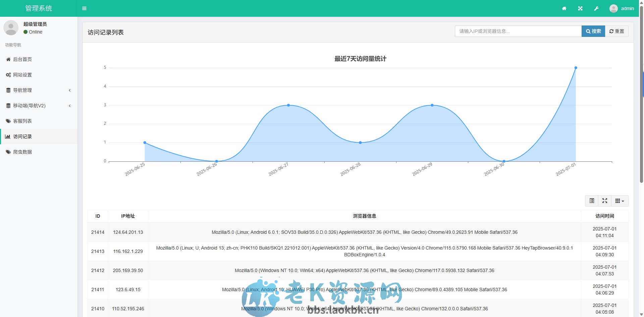Image resolution: width=644 pixels, height=317 pixels.
Task: Open the wrench settings icon in top navbar
Action: (x=597, y=8)
